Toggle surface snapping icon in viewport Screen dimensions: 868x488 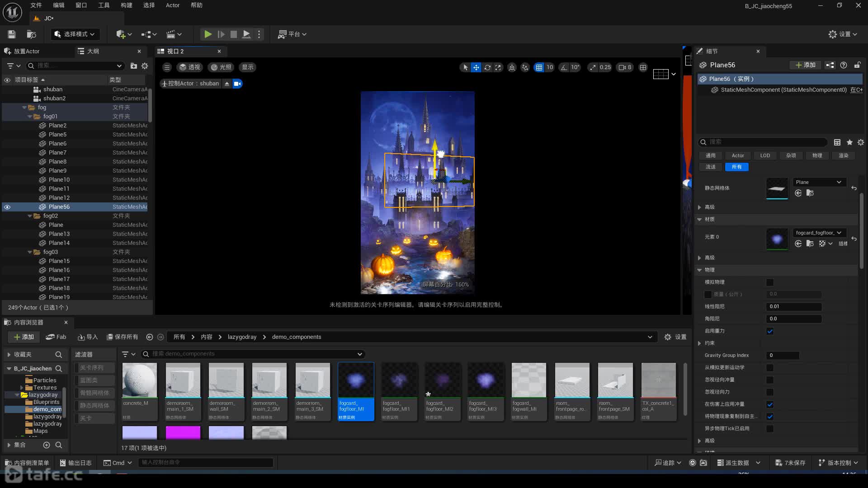click(525, 67)
